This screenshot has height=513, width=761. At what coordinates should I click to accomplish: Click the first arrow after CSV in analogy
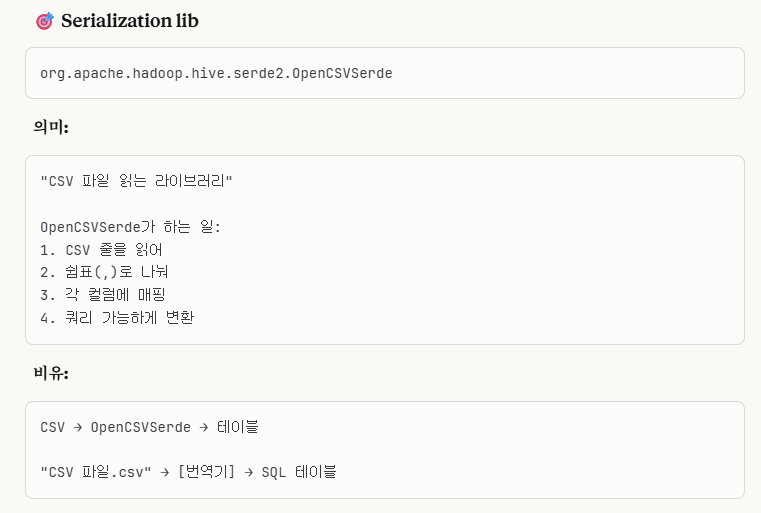click(x=78, y=428)
